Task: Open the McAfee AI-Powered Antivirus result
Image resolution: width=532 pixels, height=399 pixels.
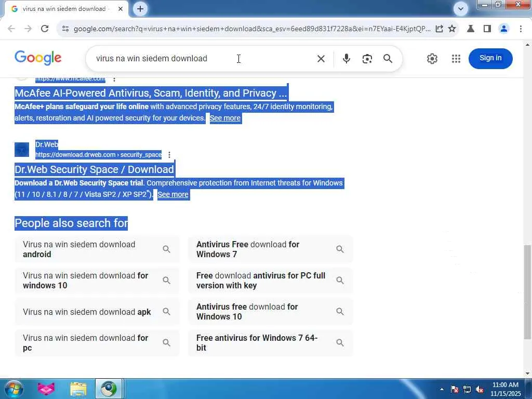Action: [151, 93]
